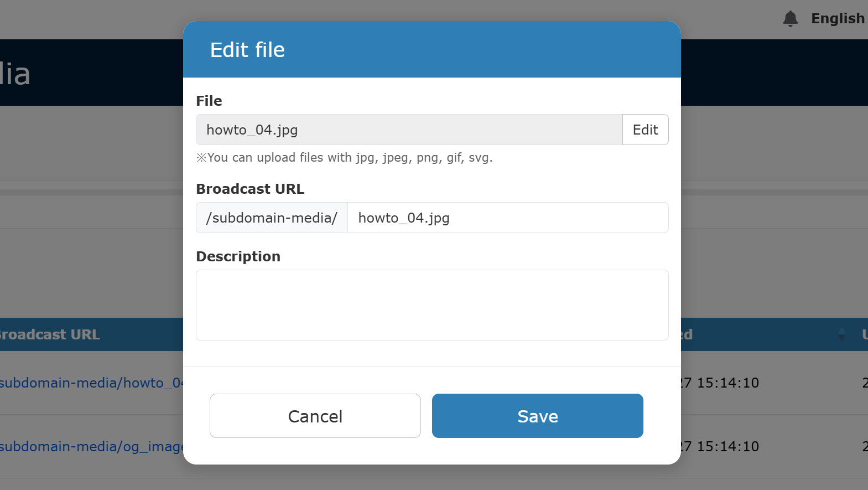Open the English language selector
868x490 pixels.
(837, 19)
